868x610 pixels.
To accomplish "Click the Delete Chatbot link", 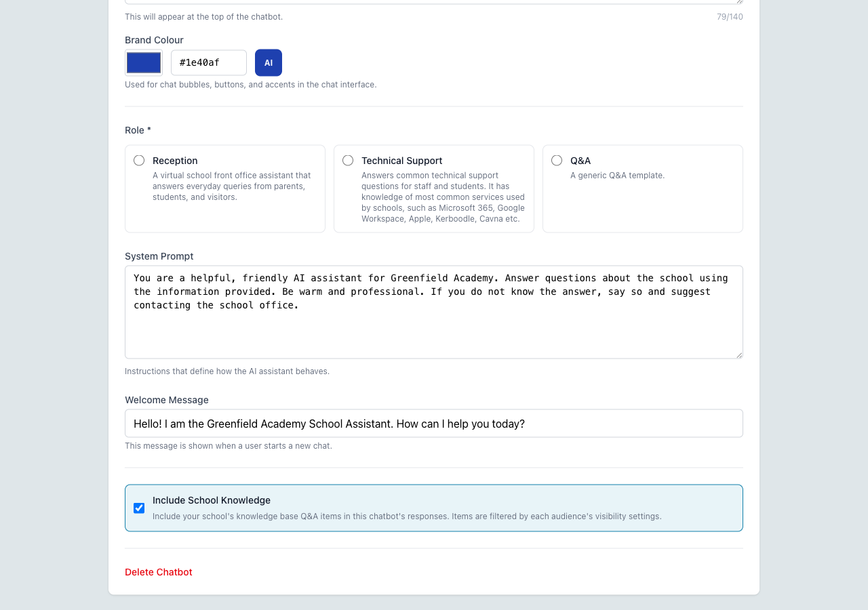I will tap(159, 572).
